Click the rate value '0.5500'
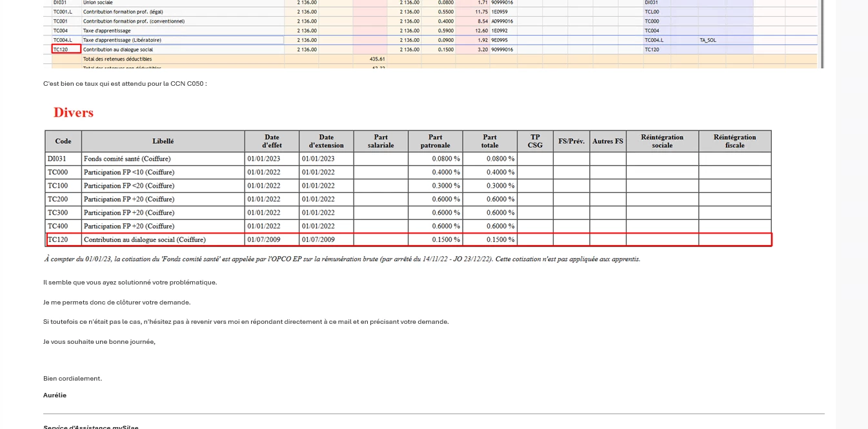Image resolution: width=868 pixels, height=429 pixels. click(x=445, y=12)
